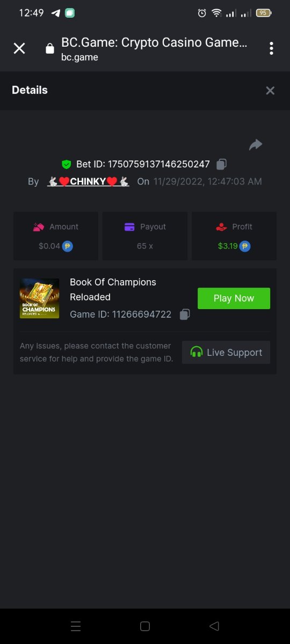Close the Details panel
This screenshot has height=644, width=290.
pyautogui.click(x=270, y=91)
